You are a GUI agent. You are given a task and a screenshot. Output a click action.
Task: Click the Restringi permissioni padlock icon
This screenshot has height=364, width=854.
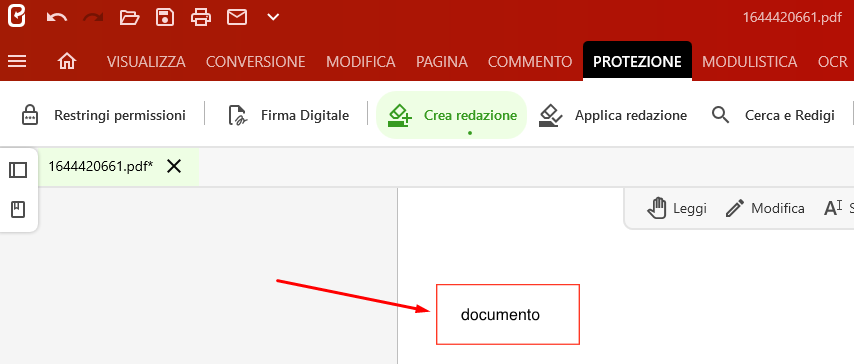tap(29, 116)
